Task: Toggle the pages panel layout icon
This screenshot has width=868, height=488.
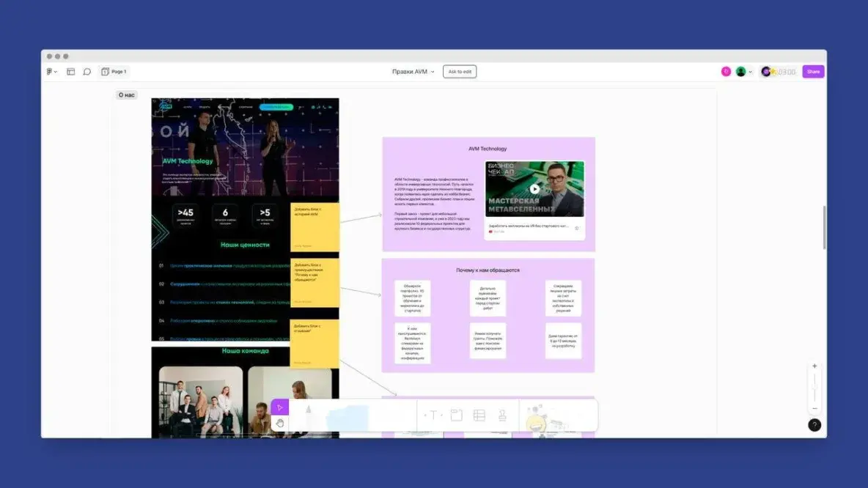Action: coord(71,72)
